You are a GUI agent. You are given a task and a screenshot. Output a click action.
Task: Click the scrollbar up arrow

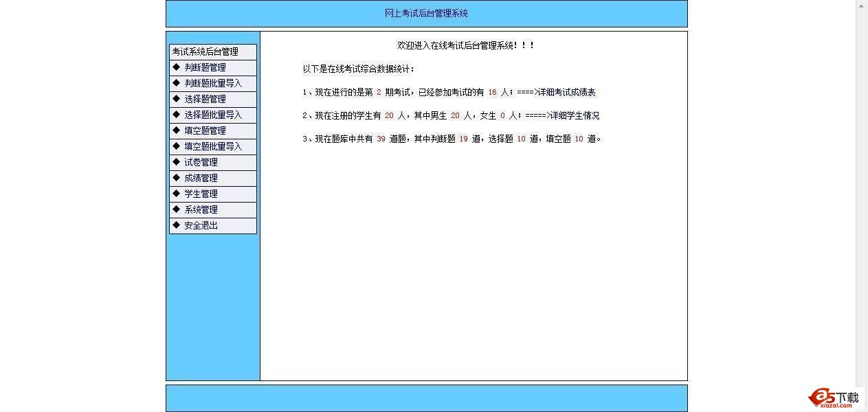click(861, 5)
